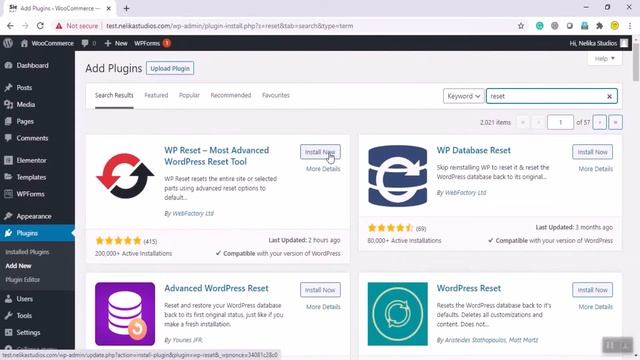The width and height of the screenshot is (640, 360).
Task: Open Advanced WordPress Reset title link
Action: (x=216, y=288)
